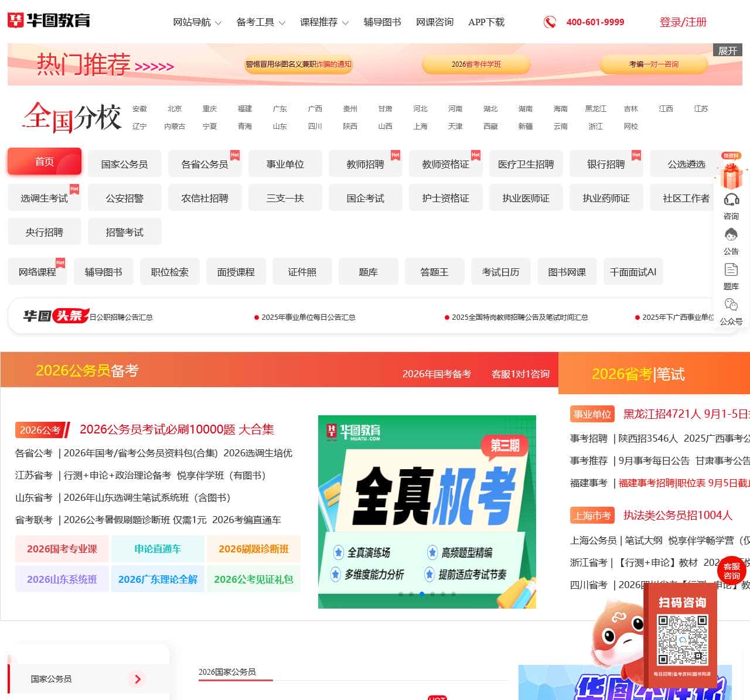Select 上海 branch school link

coord(420,127)
